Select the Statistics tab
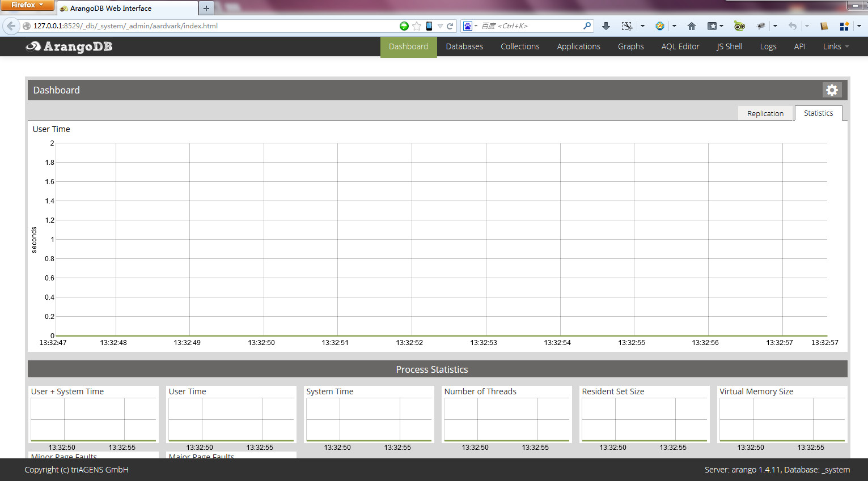Image resolution: width=868 pixels, height=481 pixels. coord(818,113)
